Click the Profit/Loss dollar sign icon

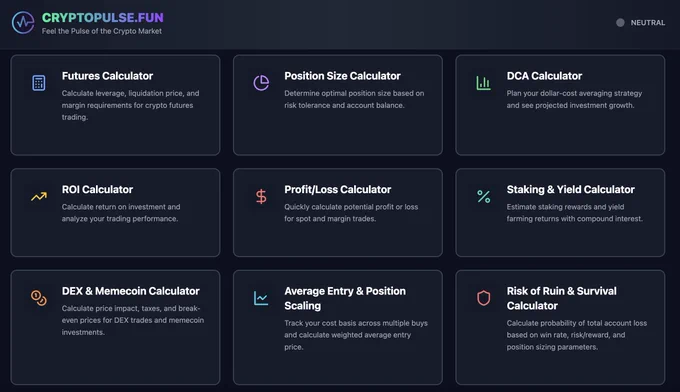coord(261,196)
